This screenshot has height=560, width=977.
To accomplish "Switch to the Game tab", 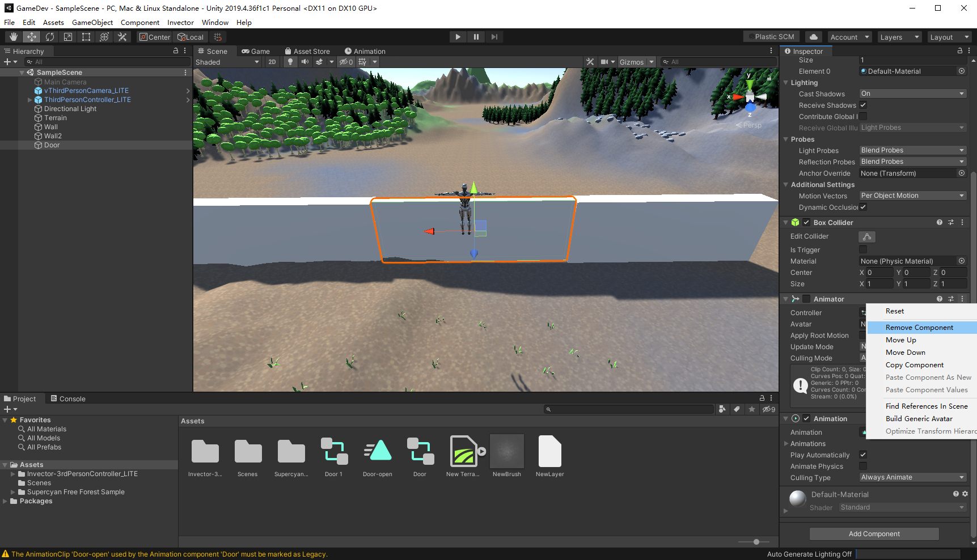I will click(x=256, y=51).
